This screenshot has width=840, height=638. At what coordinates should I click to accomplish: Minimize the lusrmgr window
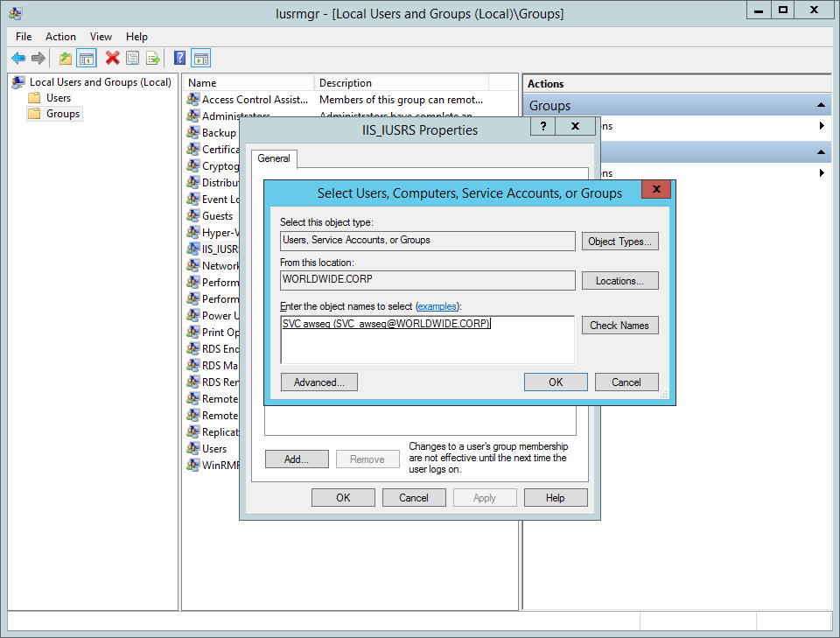759,11
